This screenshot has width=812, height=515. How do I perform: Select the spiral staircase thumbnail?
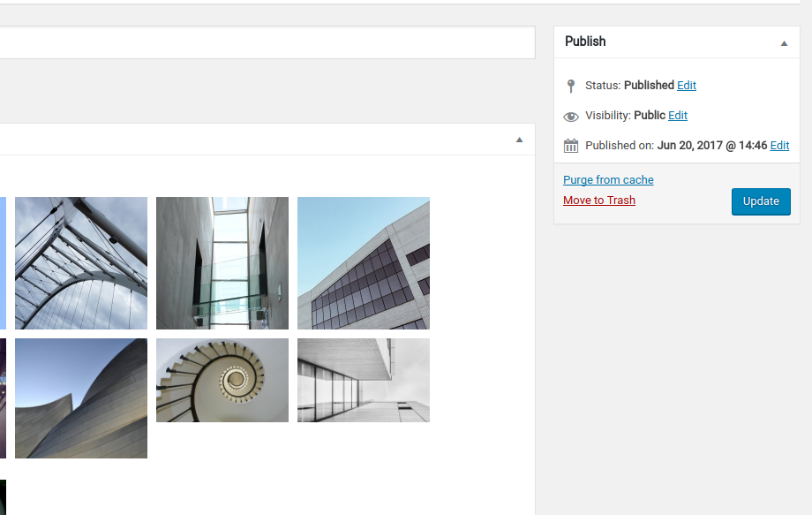[x=222, y=380]
